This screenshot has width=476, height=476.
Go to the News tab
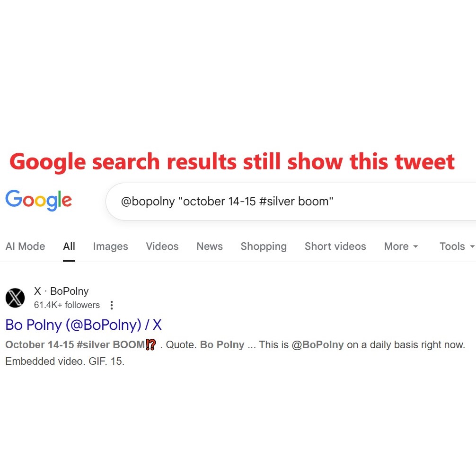coord(210,246)
